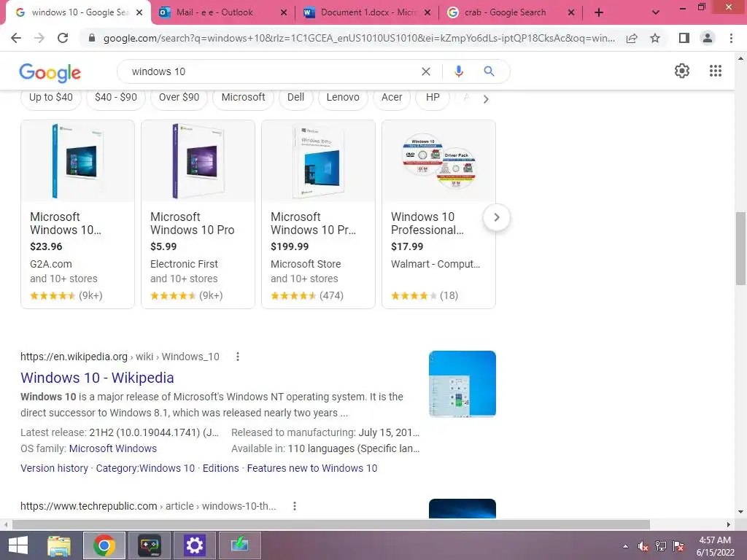This screenshot has width=747, height=560.
Task: Open the Action Center flag icon
Action: (678, 546)
